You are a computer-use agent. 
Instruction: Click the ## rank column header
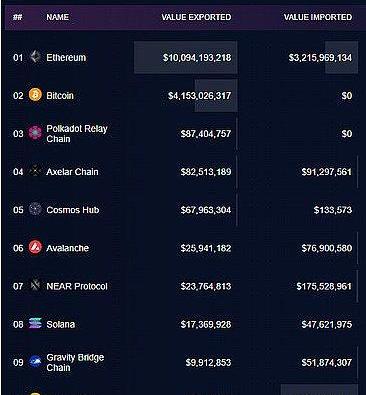tap(18, 17)
